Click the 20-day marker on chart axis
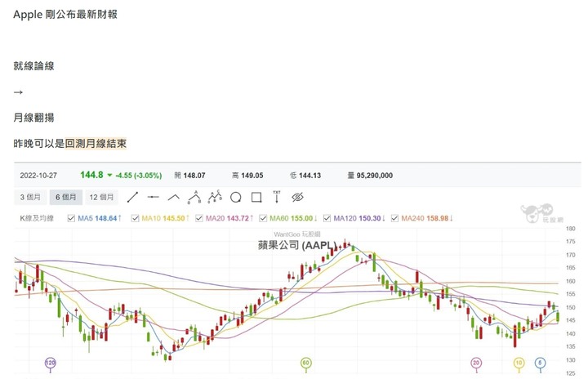The image size is (588, 379). pos(476,363)
